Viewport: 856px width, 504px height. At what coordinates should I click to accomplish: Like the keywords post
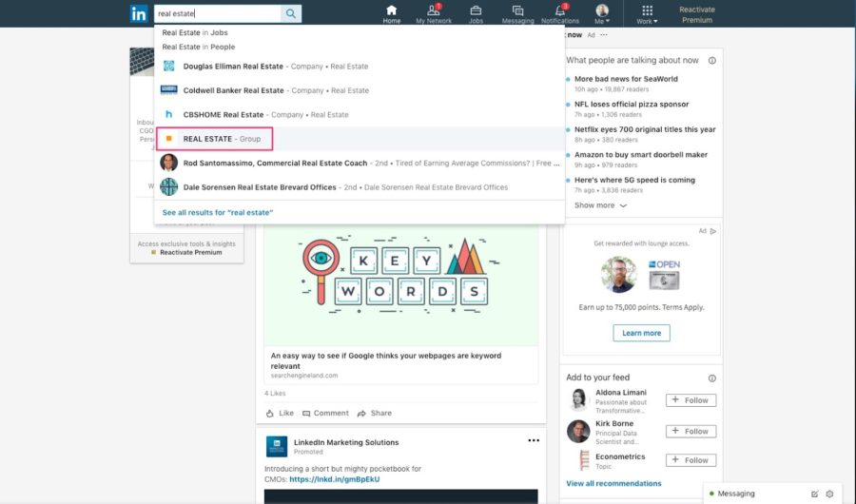click(x=280, y=414)
